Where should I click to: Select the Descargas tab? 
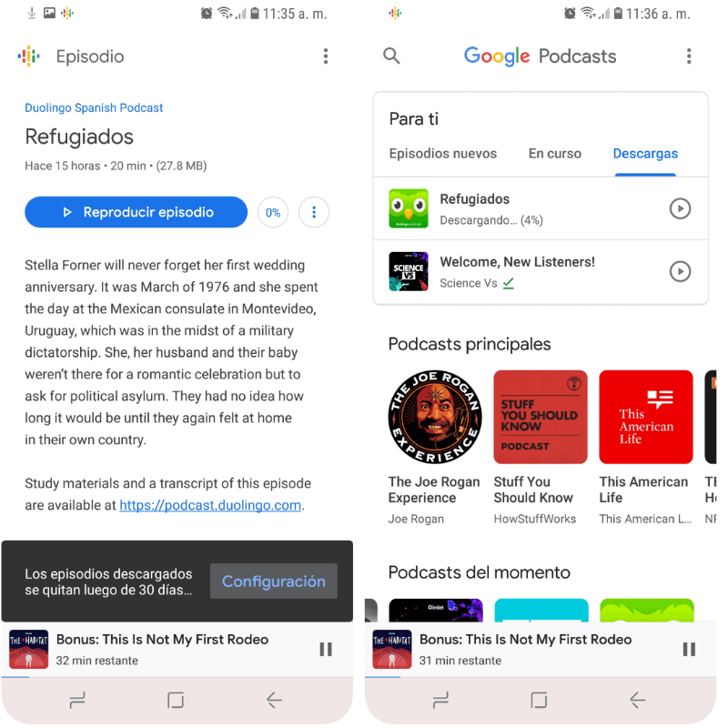pyautogui.click(x=645, y=154)
